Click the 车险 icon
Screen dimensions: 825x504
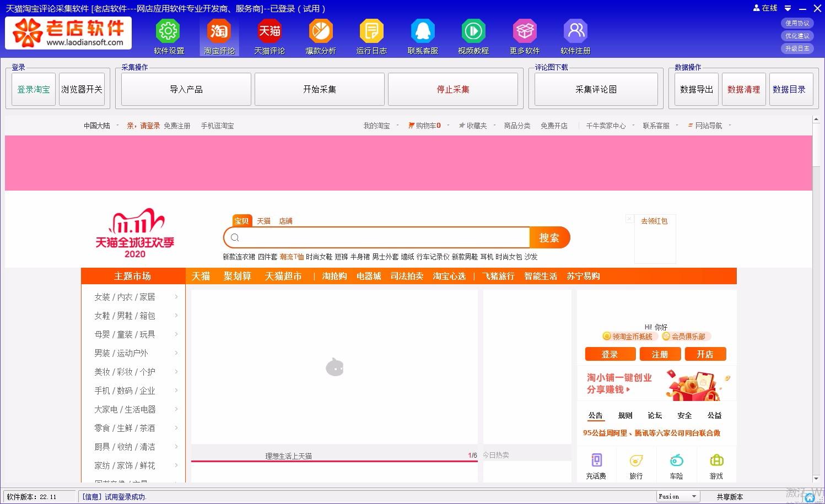point(676,460)
